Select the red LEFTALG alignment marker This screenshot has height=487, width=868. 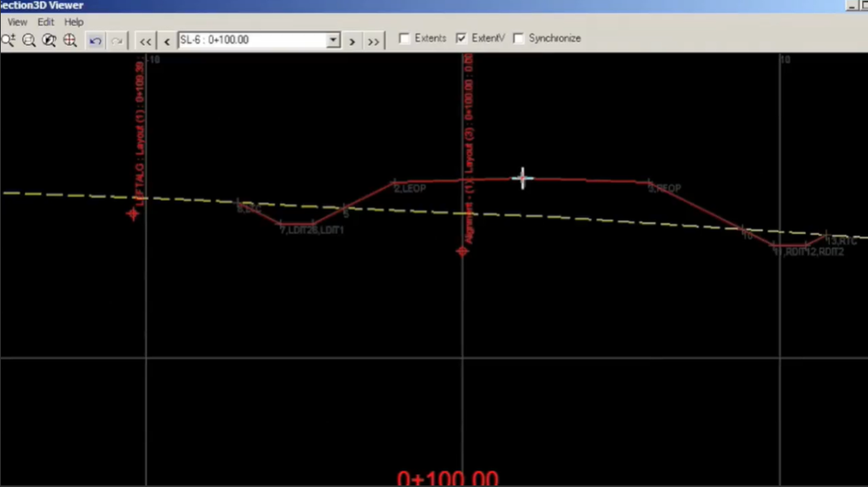pyautogui.click(x=133, y=214)
